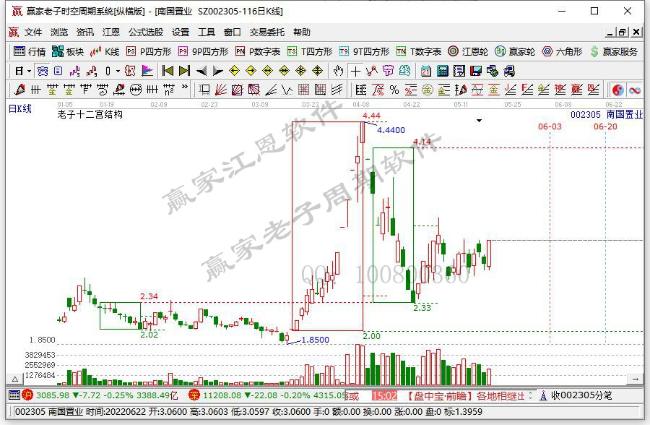Open the 帮助 menu
This screenshot has height=425, width=650.
click(x=302, y=32)
